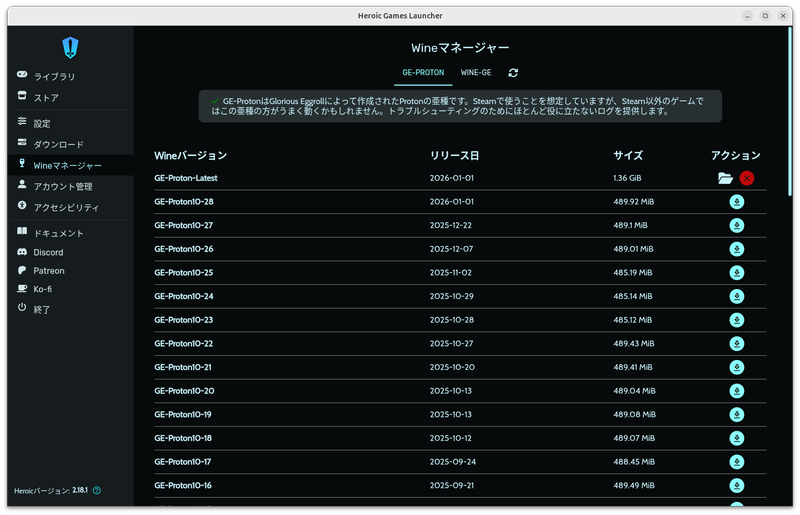Click 終了 to quit Heroic

click(70, 309)
